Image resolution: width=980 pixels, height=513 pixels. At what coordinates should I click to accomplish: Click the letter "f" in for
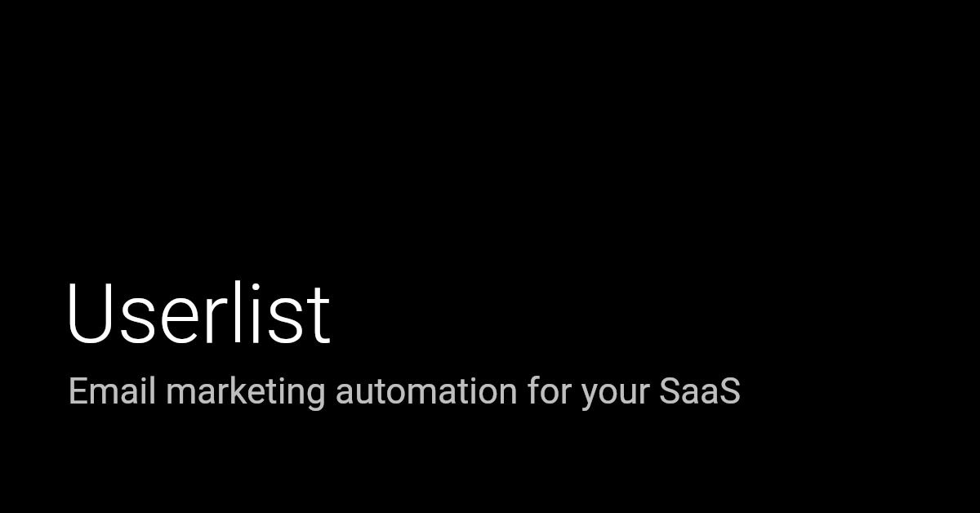(533, 390)
